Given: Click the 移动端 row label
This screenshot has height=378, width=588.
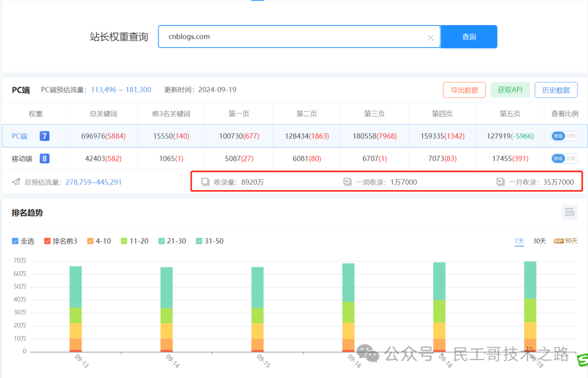Looking at the screenshot, I should (22, 158).
